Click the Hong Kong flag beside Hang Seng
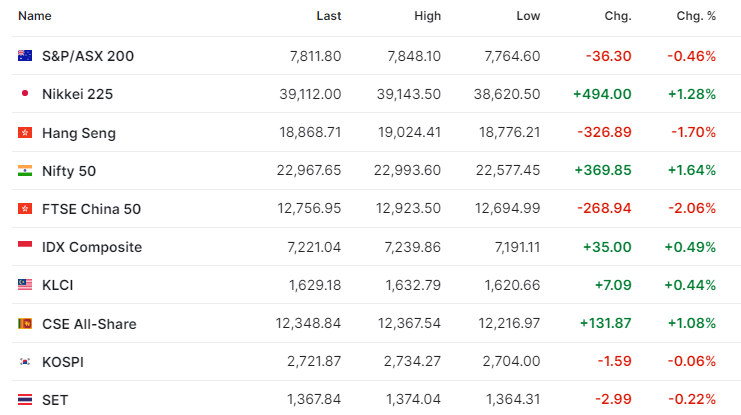Viewport: 741px width, 415px height. pyautogui.click(x=25, y=132)
